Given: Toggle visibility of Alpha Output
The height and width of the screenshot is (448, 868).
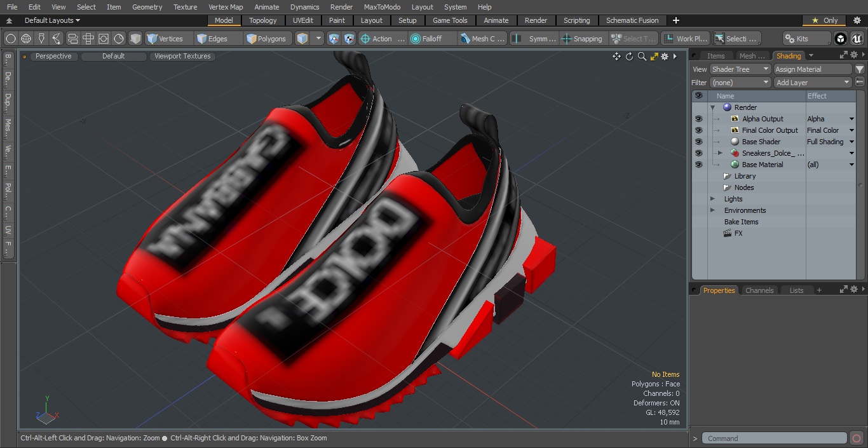Looking at the screenshot, I should [698, 119].
